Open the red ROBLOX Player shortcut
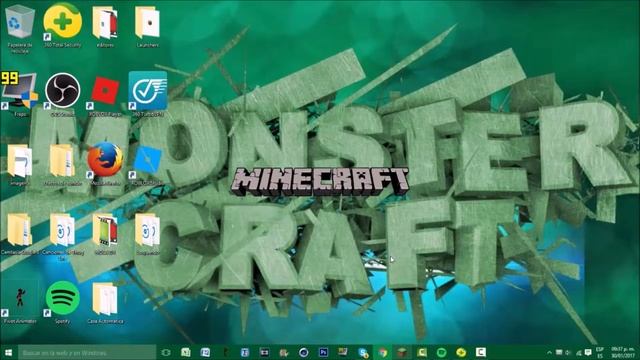 (x=105, y=95)
